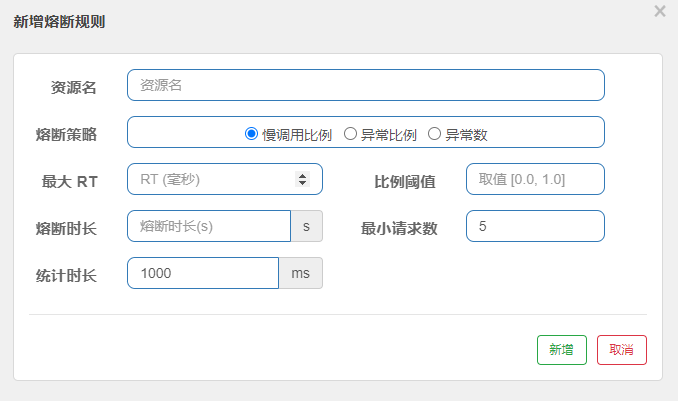Click the 统计时长 field showing 1000
This screenshot has width=678, height=401.
tap(203, 273)
